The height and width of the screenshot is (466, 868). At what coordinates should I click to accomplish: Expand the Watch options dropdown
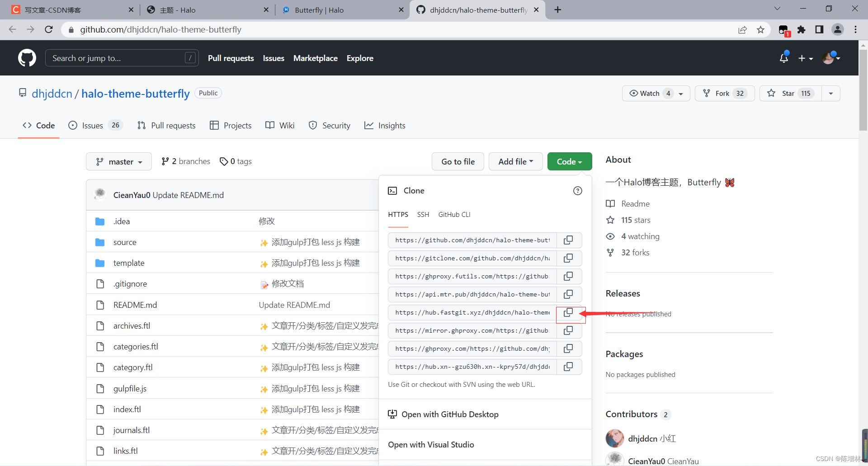coord(681,94)
